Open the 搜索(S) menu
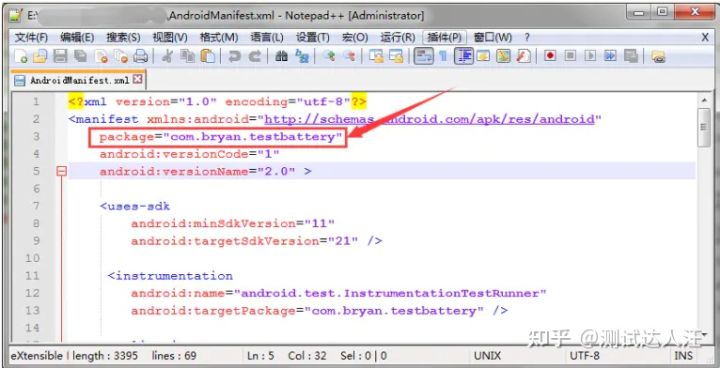This screenshot has width=720, height=368. point(123,37)
